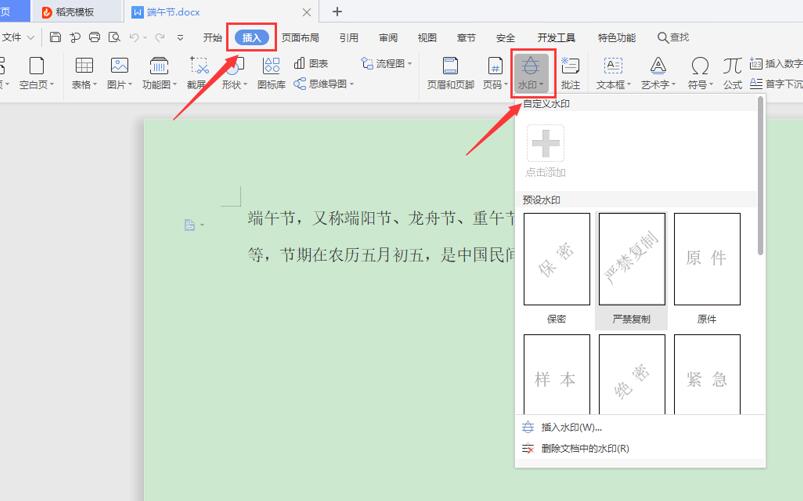
Task: Open Page number (页码) tool
Action: [495, 73]
